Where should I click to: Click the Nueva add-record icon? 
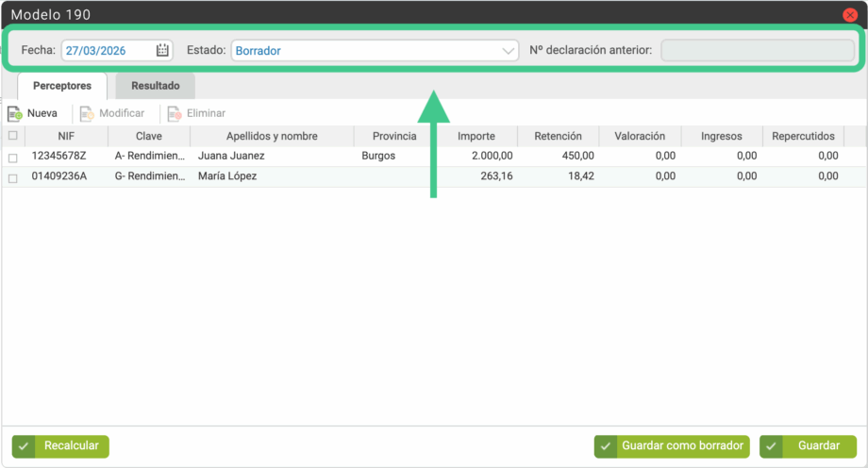point(15,113)
